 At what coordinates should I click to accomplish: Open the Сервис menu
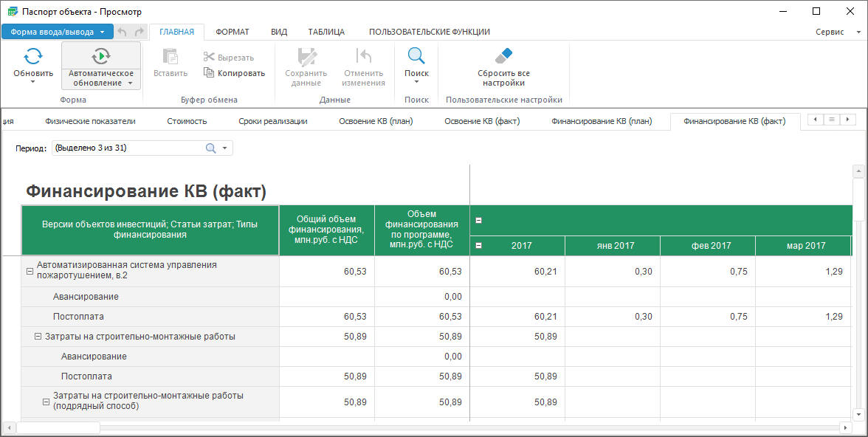(837, 32)
